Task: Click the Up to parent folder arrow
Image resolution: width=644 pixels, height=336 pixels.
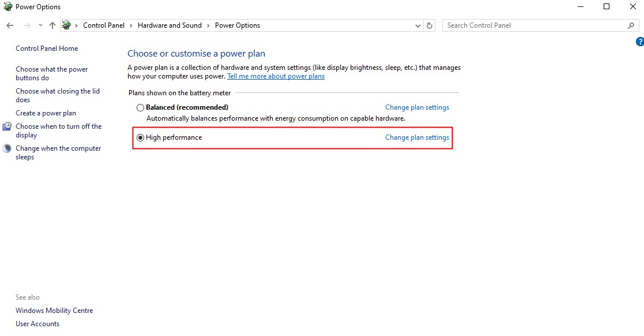Action: pos(52,25)
